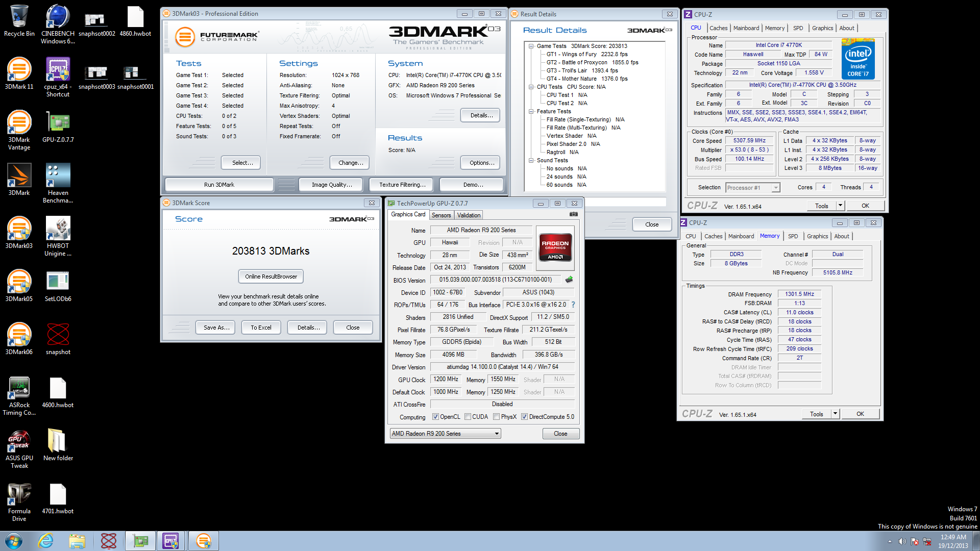Viewport: 980px width, 551px height.
Task: Collapse the Game Tests tree node
Action: [x=531, y=46]
